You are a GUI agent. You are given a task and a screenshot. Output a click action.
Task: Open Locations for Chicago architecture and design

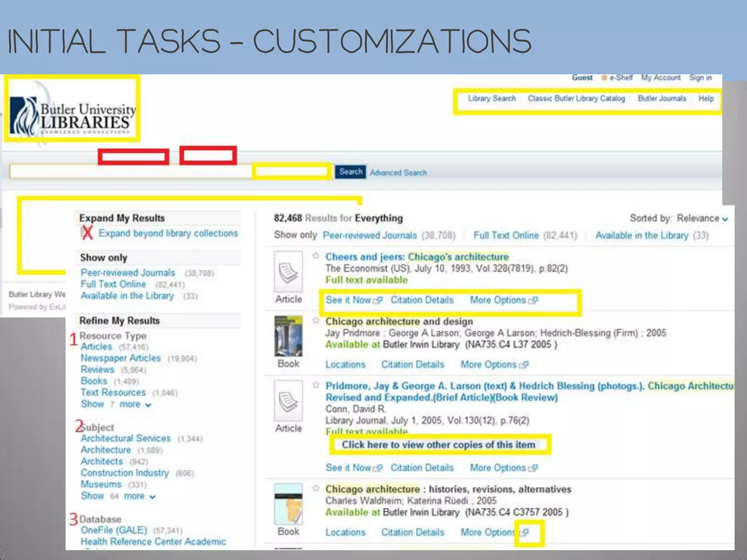(x=345, y=365)
